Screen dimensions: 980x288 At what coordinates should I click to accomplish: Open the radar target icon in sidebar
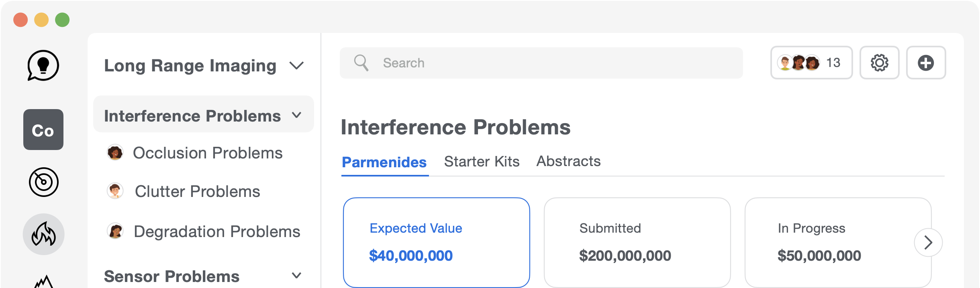tap(44, 182)
